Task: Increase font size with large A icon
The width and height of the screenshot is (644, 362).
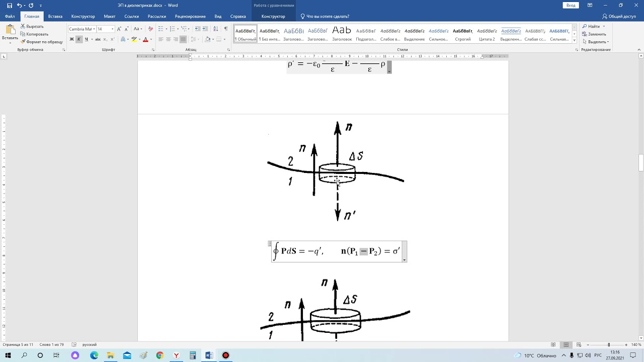Action: coord(119,29)
